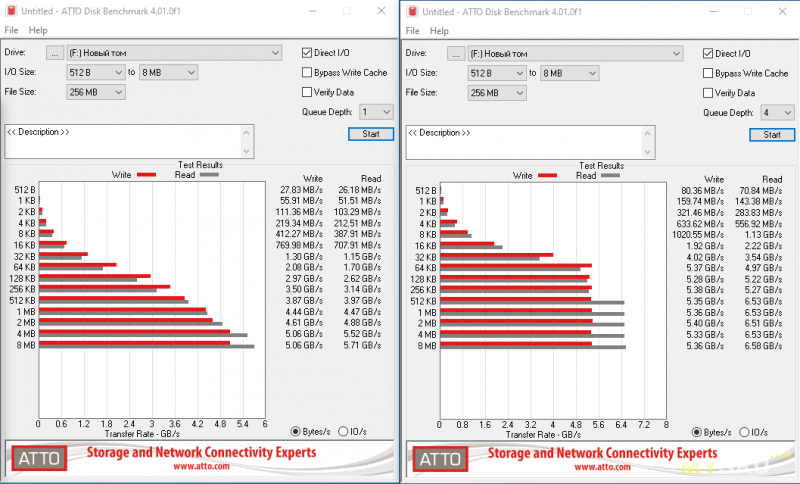Open File menu in the left window
The image size is (800, 484).
click(x=11, y=30)
